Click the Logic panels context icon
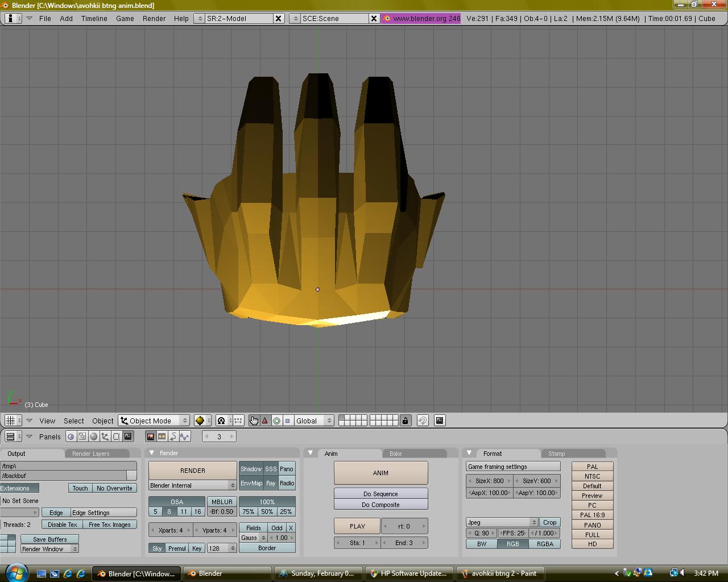This screenshot has height=582, width=728. point(71,436)
